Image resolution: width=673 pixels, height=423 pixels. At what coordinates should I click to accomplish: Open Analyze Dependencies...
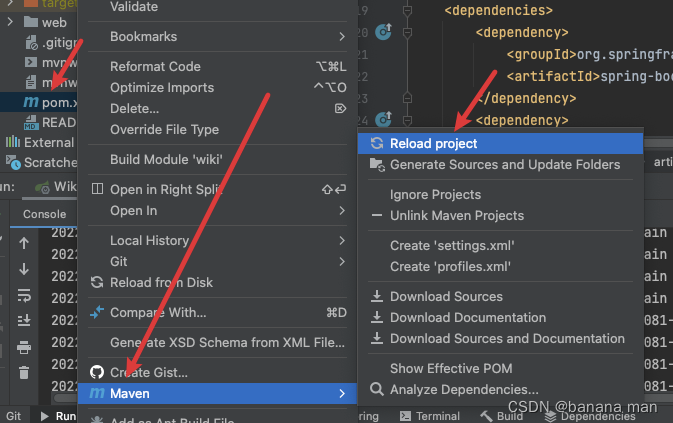click(x=500, y=390)
